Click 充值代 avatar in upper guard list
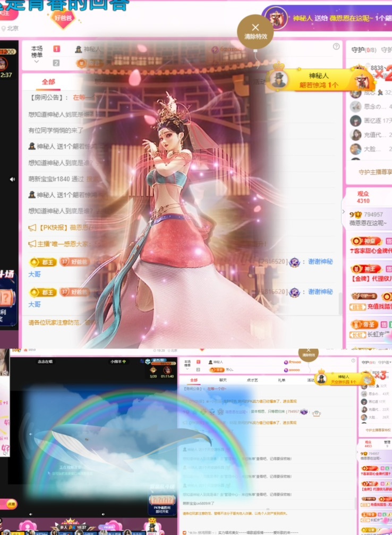Screen dimensions: 392x535 coord(355,135)
